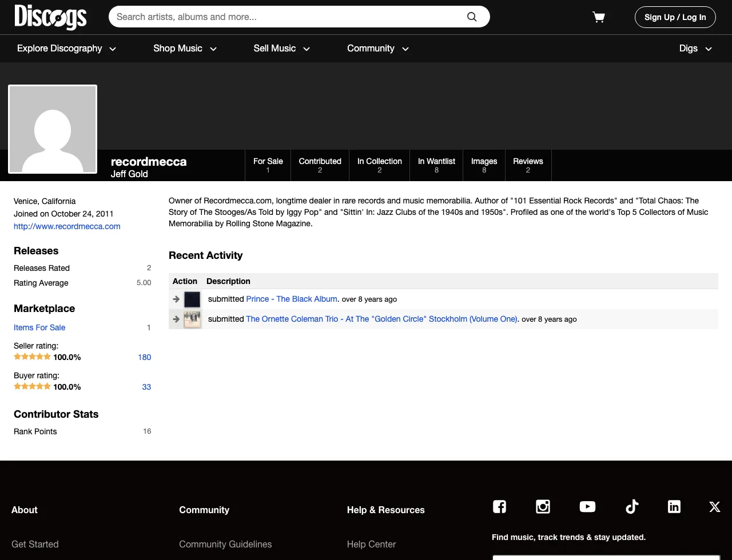Open The Black Album cover thumbnail

point(192,299)
